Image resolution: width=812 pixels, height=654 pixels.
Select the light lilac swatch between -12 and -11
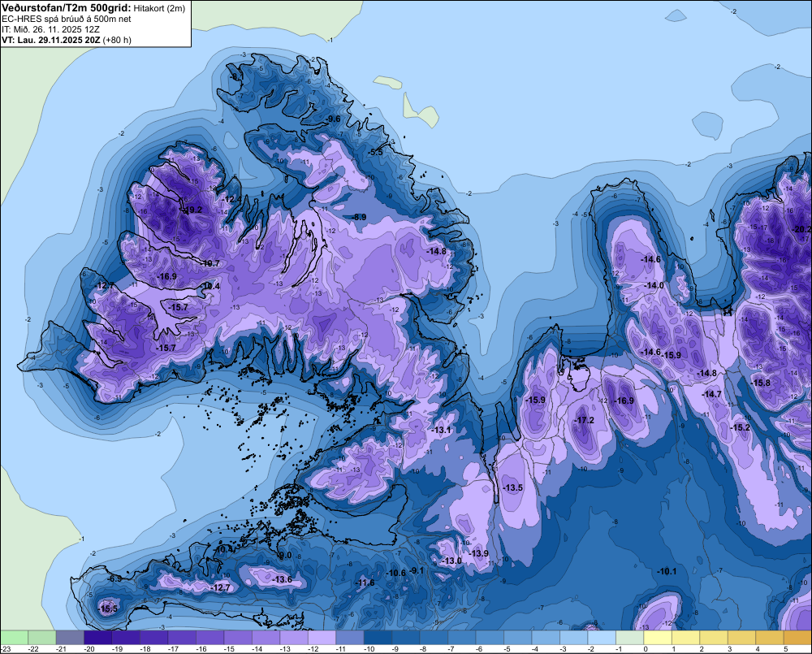coord(322,637)
